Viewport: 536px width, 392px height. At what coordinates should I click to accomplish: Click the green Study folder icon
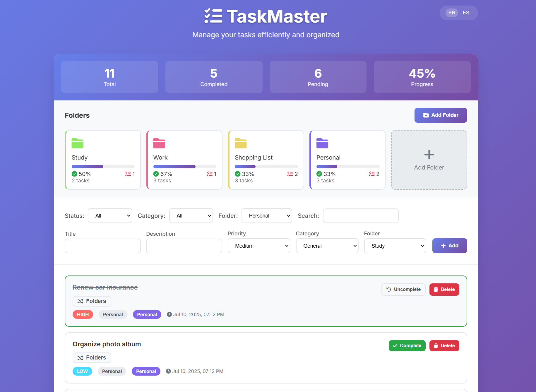(x=78, y=143)
